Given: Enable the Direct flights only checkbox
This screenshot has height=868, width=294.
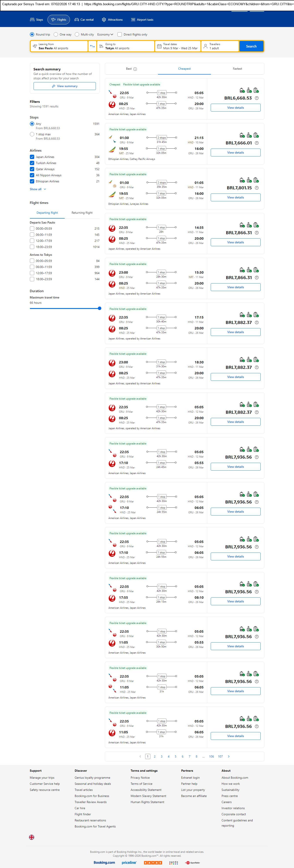Looking at the screenshot, I should pos(119,34).
